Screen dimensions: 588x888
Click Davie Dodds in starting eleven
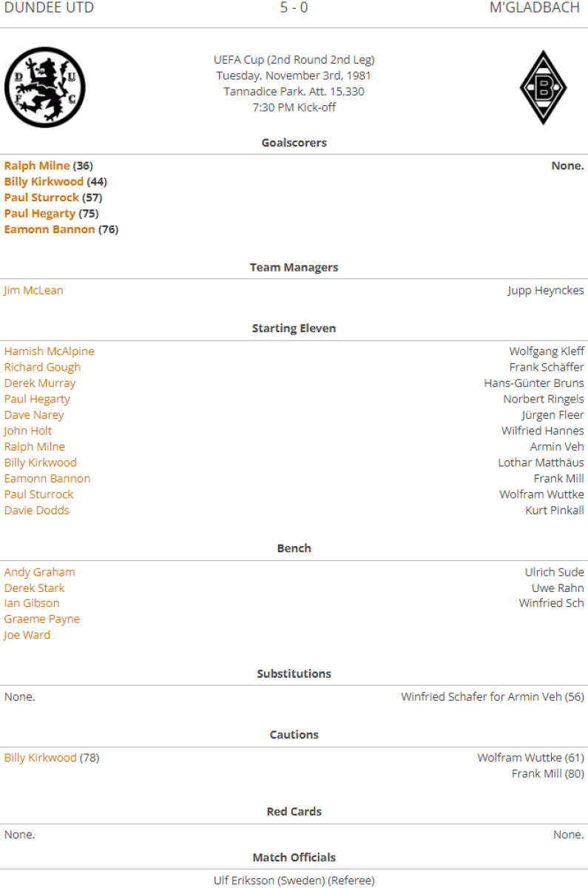(x=36, y=511)
